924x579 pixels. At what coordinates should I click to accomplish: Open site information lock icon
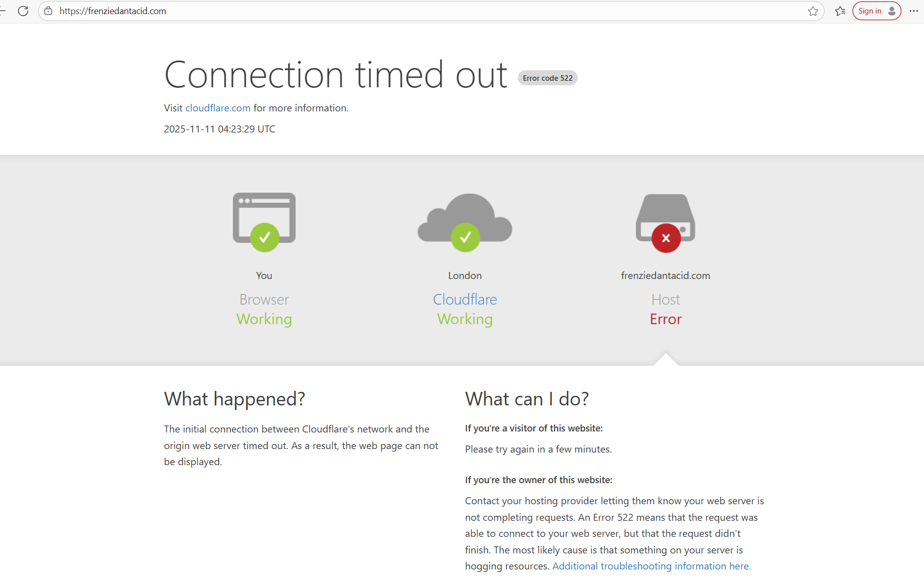point(48,11)
